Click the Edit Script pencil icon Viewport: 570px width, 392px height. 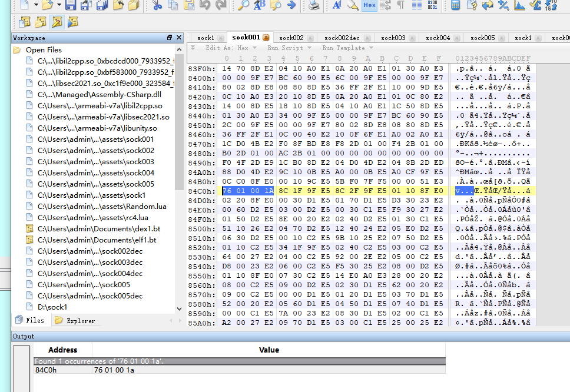click(x=57, y=22)
